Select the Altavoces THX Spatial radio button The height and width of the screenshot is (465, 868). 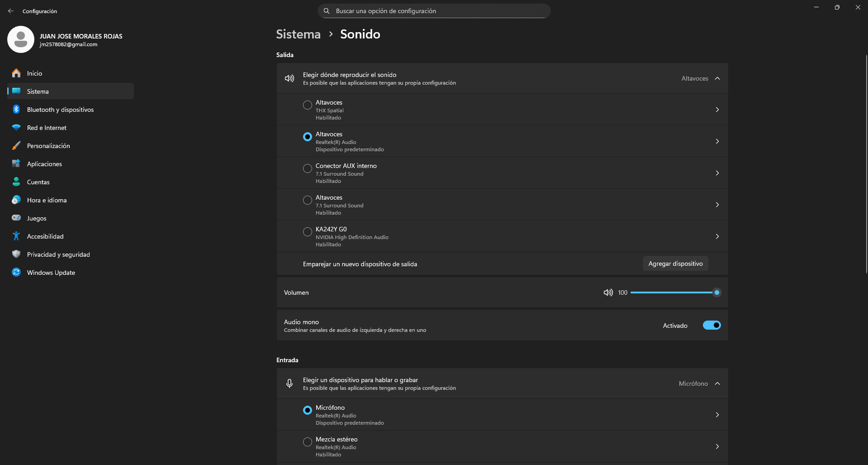[308, 105]
